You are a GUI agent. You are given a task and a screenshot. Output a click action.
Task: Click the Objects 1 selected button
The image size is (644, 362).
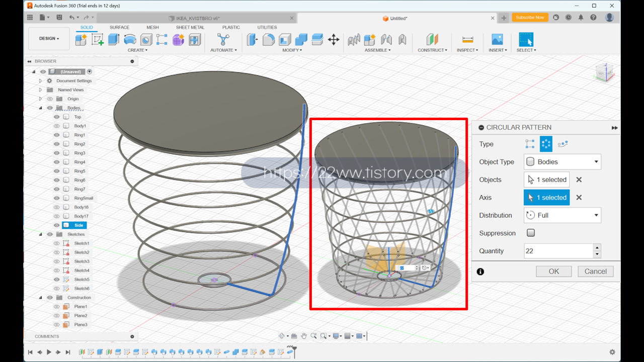pos(547,179)
